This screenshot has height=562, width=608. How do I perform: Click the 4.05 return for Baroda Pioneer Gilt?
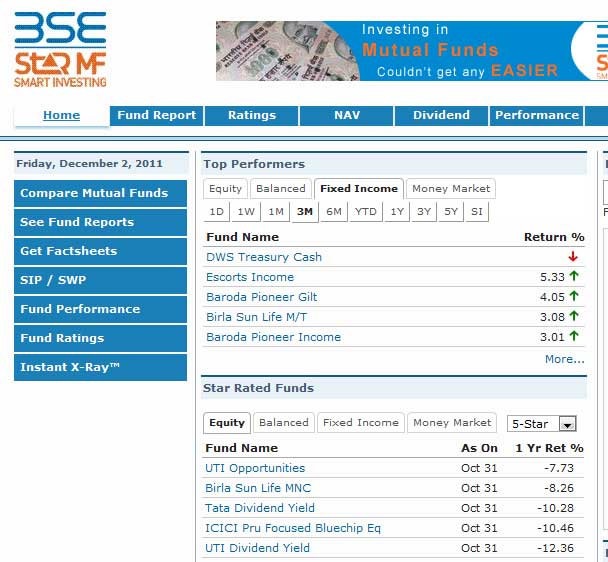(x=552, y=297)
